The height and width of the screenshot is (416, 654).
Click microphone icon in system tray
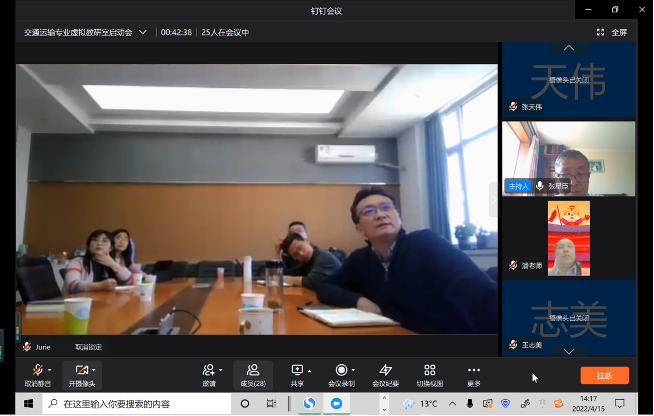pyautogui.click(x=470, y=403)
